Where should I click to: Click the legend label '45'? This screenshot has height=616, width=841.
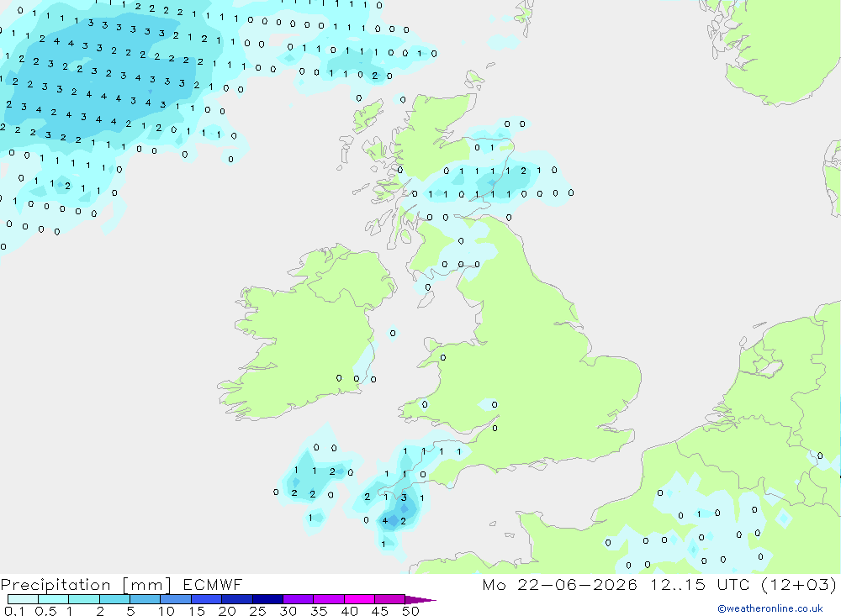coord(380,611)
